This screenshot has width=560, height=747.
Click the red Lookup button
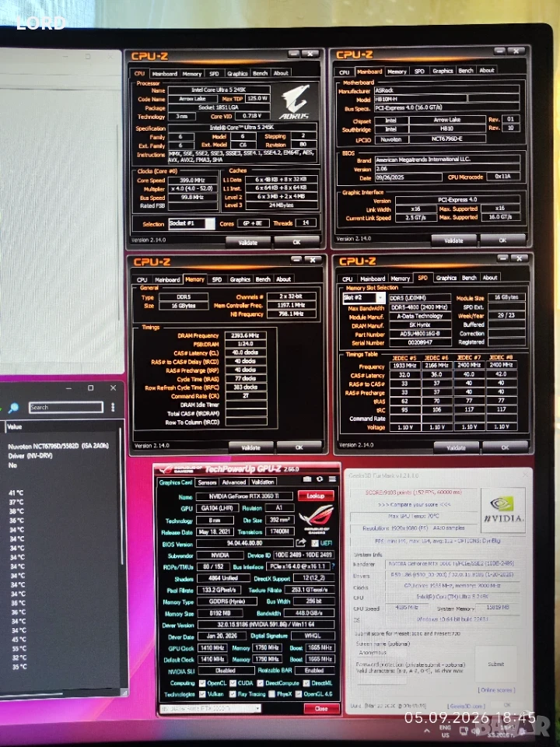tap(315, 496)
